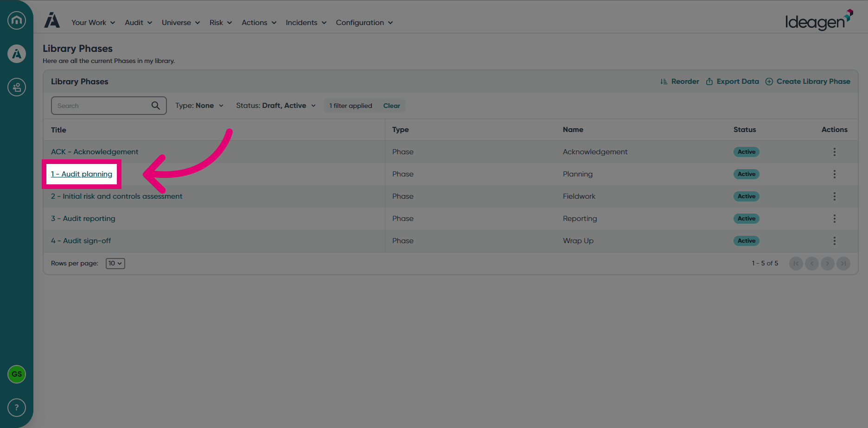Open actions menu for Acknowledgement row
868x428 pixels.
[835, 152]
